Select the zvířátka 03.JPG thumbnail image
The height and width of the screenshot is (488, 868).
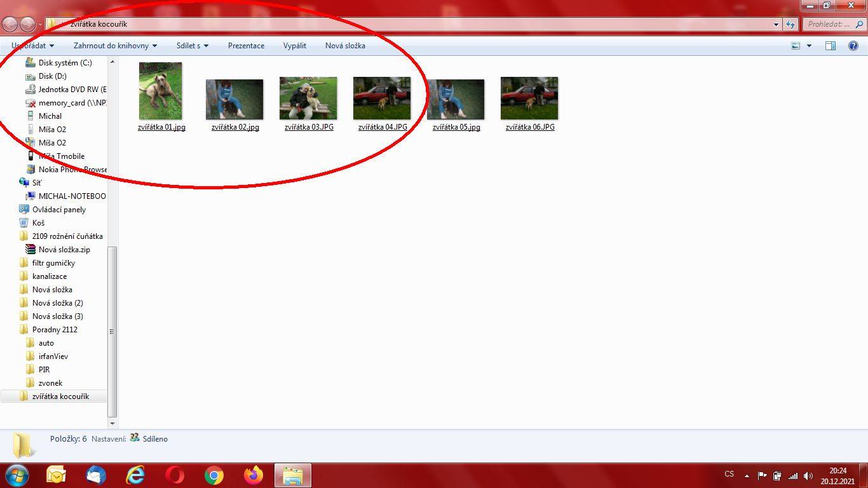[x=308, y=98]
